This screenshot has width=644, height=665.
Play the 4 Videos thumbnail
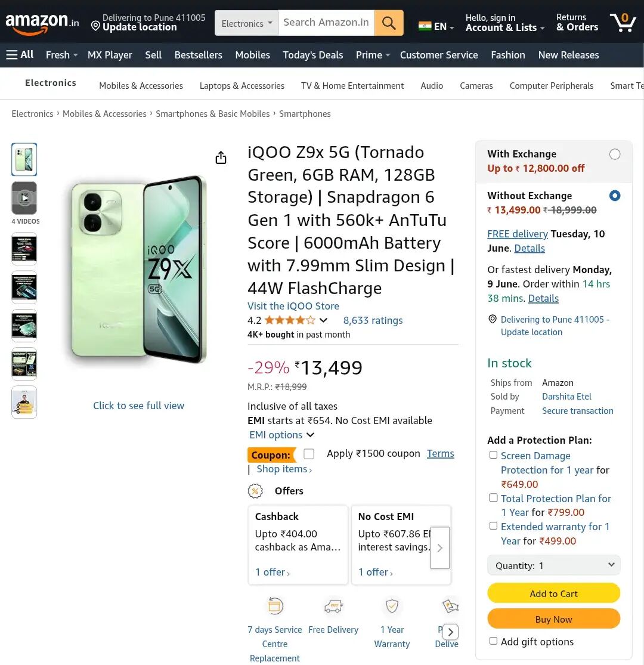click(24, 197)
